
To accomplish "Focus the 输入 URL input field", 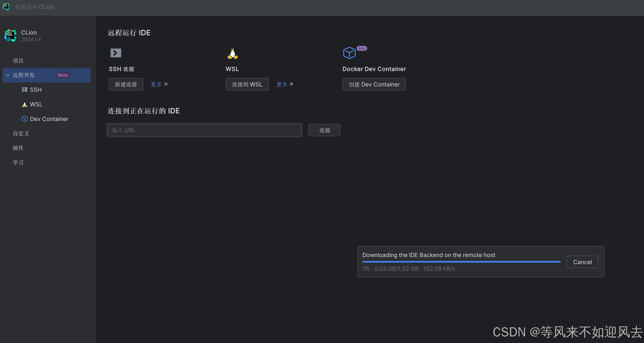I will (x=204, y=130).
